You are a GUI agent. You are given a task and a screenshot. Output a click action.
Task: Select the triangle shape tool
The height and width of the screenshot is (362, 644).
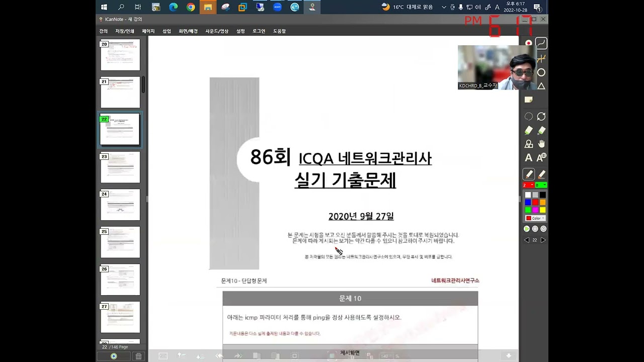541,86
